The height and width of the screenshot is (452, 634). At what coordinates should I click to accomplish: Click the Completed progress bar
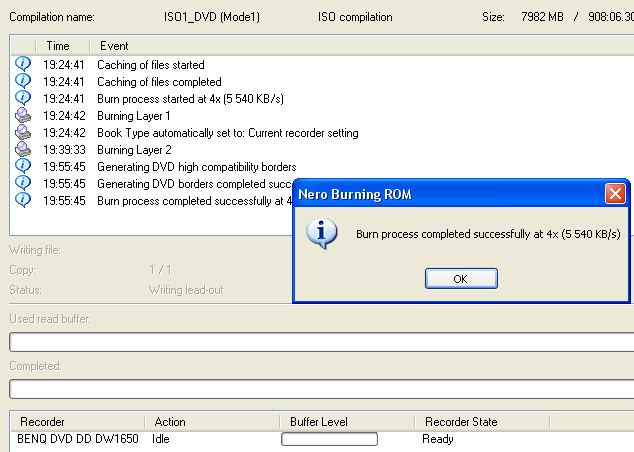click(x=322, y=389)
